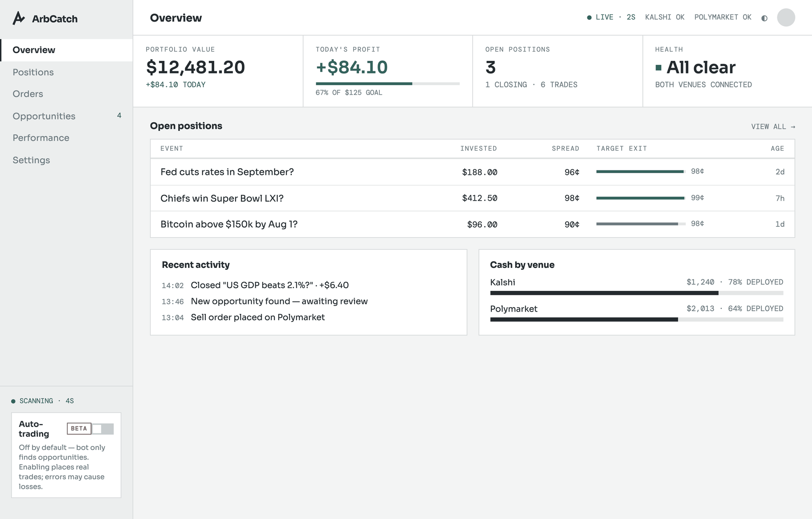
Task: Click the SCANNING status dot in sidebar
Action: (14, 401)
